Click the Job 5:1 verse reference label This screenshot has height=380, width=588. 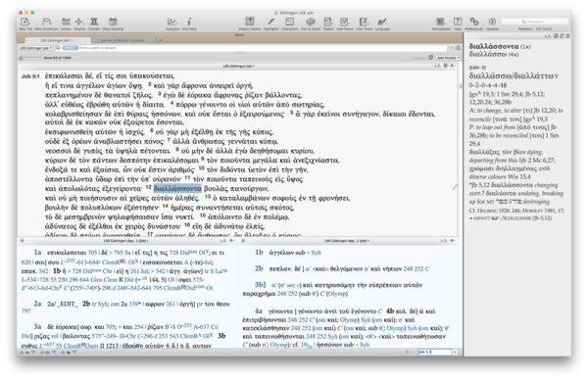(x=30, y=76)
